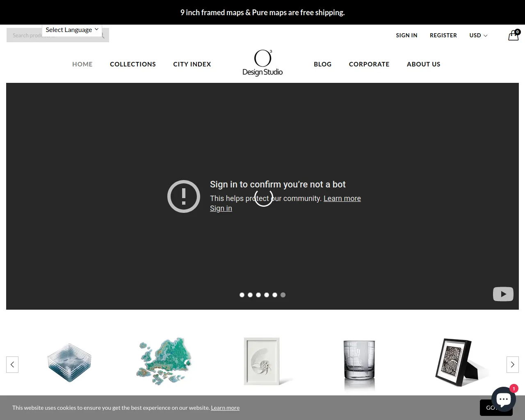
Task: Open the green Europe map puzzle thumbnail
Action: [x=164, y=361]
